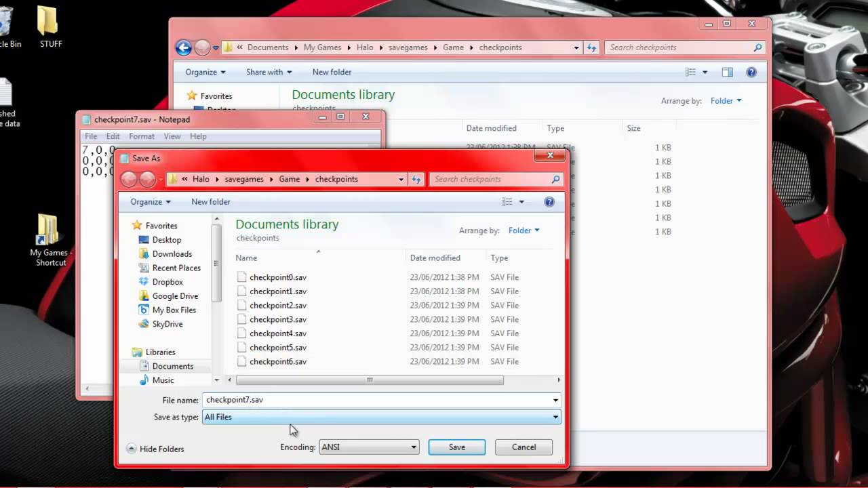Click checkpoint3.sav file icon
The image size is (868, 488).
click(242, 319)
